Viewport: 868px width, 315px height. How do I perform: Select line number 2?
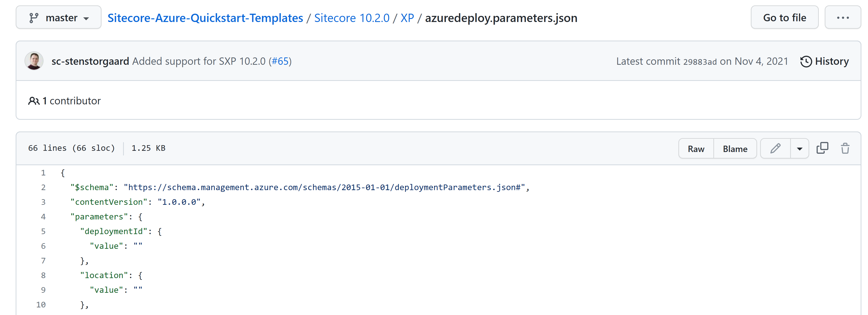tap(43, 187)
